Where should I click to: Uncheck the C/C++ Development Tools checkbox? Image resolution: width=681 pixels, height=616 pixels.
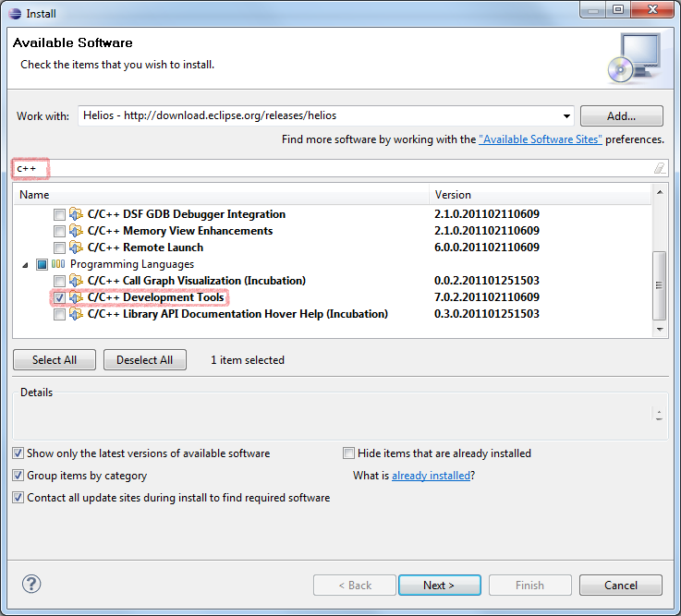(x=59, y=297)
